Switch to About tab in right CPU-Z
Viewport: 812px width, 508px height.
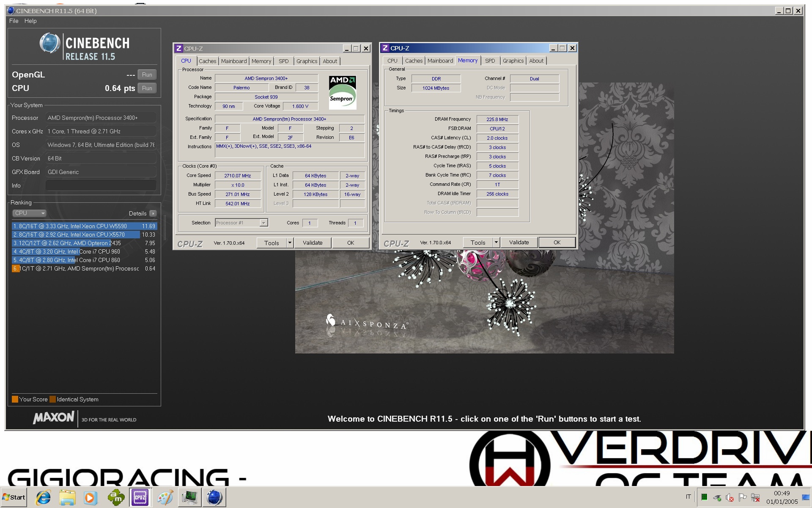pos(536,61)
